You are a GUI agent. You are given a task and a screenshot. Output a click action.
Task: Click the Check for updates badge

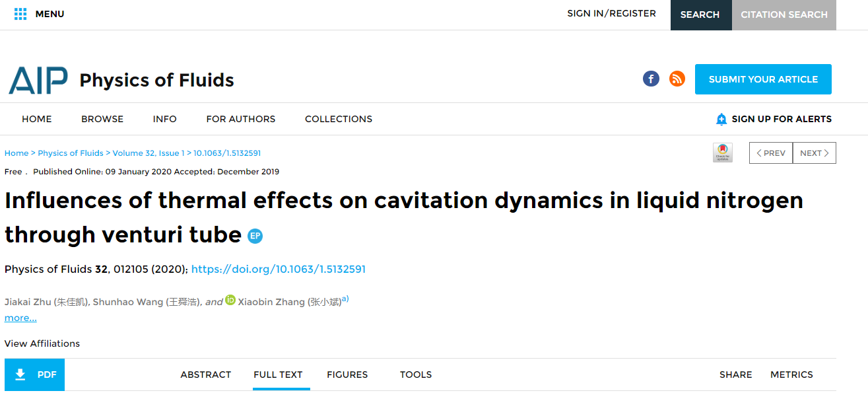pos(723,153)
